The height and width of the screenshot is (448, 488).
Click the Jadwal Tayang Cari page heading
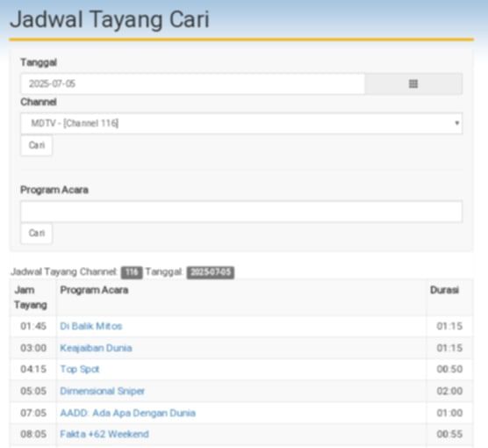coord(110,20)
